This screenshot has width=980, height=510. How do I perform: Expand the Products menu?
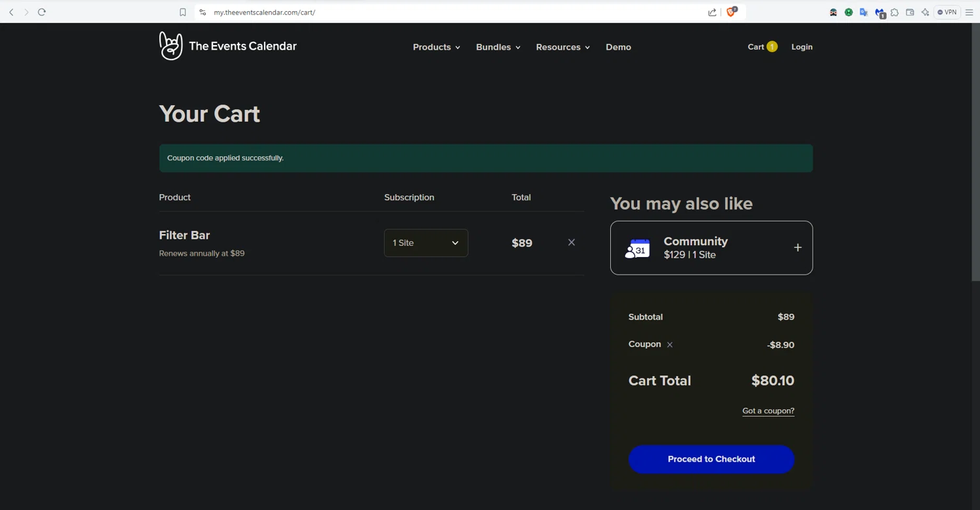tap(436, 47)
